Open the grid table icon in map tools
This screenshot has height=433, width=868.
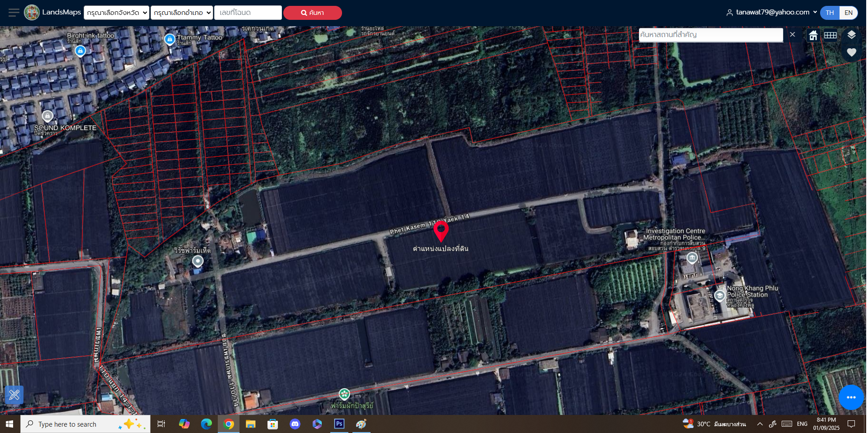[x=830, y=35]
